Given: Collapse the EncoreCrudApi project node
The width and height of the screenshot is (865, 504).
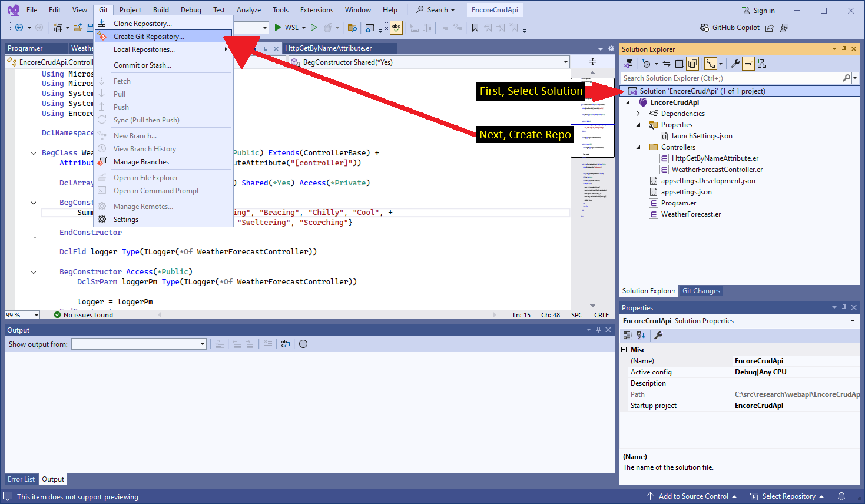Looking at the screenshot, I should click(628, 102).
